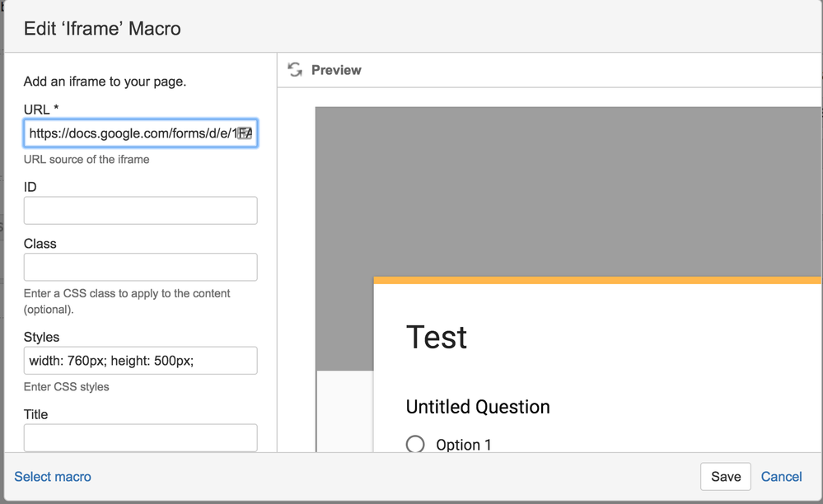Click the Cancel link
Screen dimensions: 823x504
(781, 477)
